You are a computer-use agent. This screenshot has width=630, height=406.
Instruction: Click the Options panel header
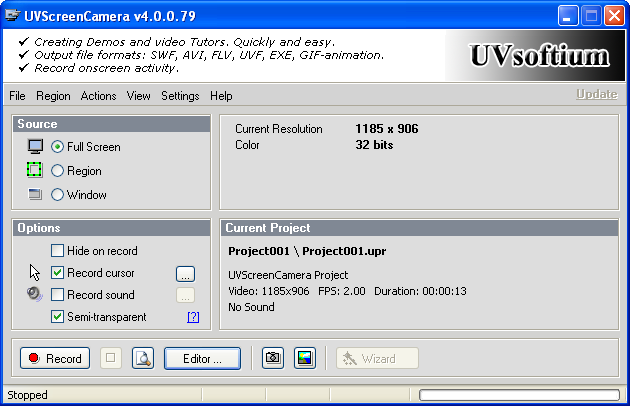111,228
